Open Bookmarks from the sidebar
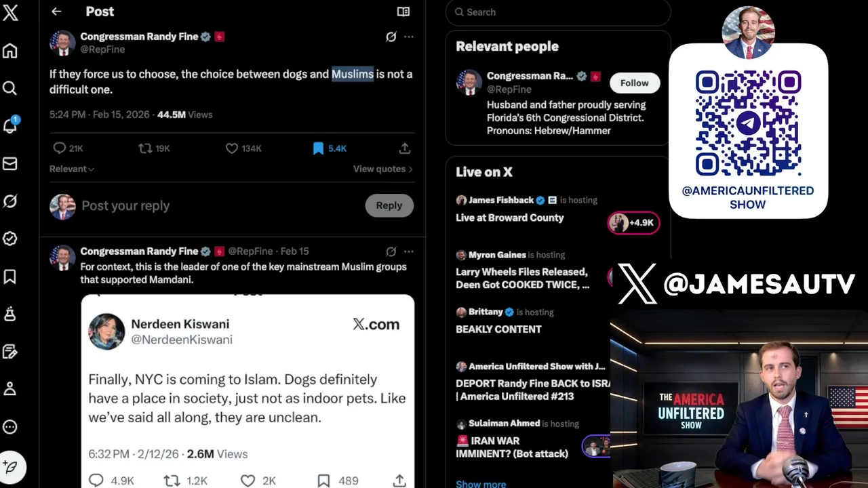This screenshot has height=488, width=868. click(10, 277)
